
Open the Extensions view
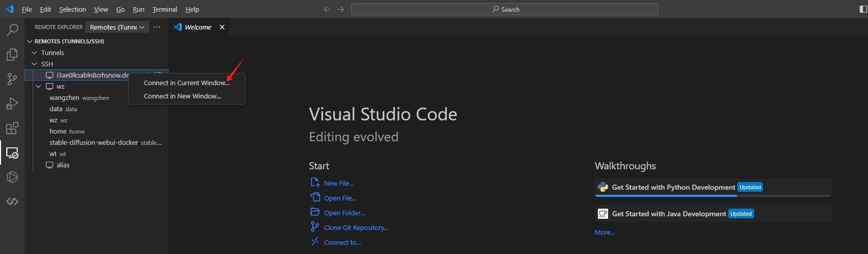pos(12,128)
